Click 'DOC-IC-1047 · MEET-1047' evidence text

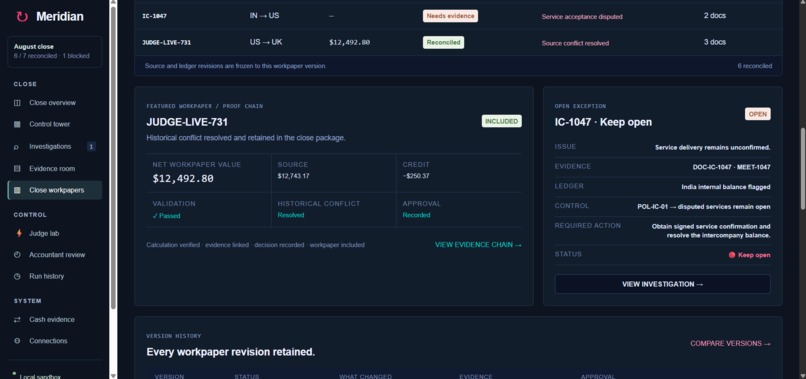pos(731,167)
